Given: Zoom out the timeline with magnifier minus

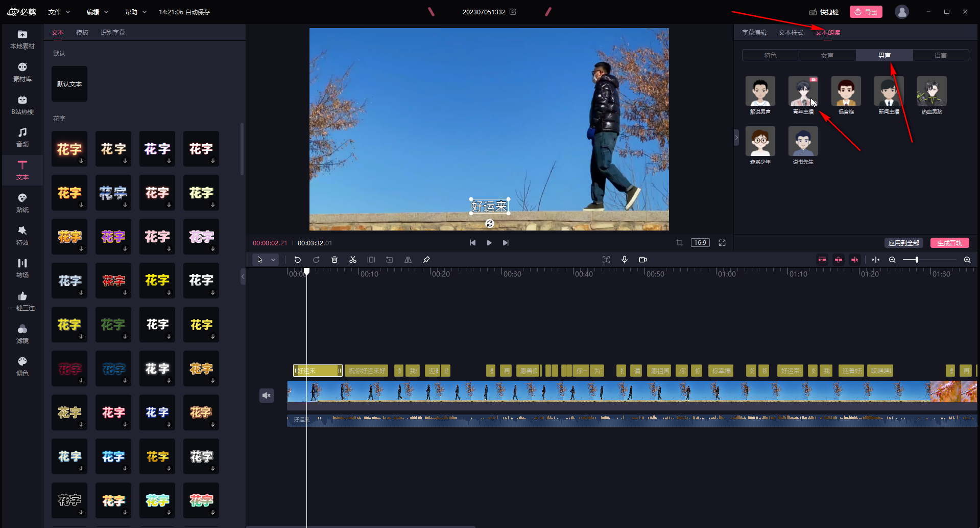Looking at the screenshot, I should tap(892, 260).
